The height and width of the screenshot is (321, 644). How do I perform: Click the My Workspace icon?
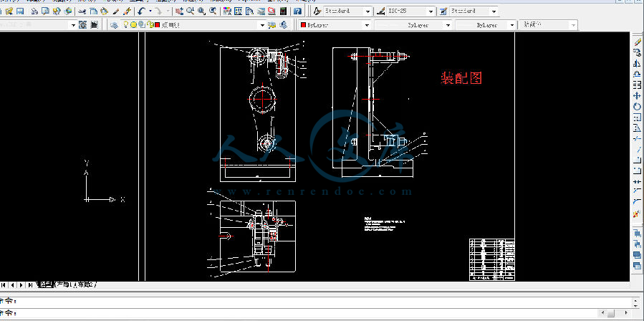[94, 25]
